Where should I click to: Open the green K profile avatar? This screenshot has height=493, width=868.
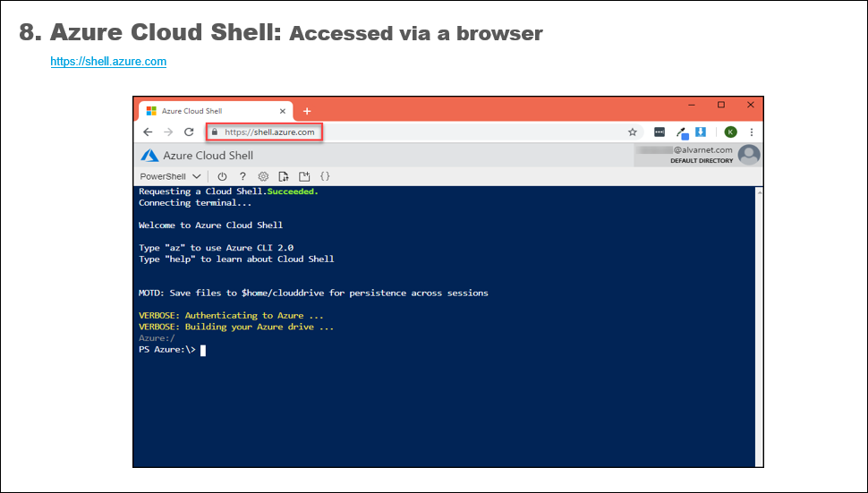[731, 132]
